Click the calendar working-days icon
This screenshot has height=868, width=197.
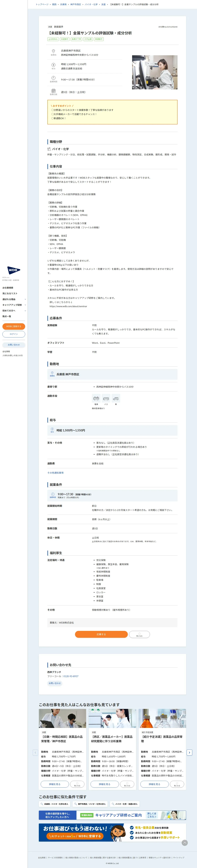53,91
